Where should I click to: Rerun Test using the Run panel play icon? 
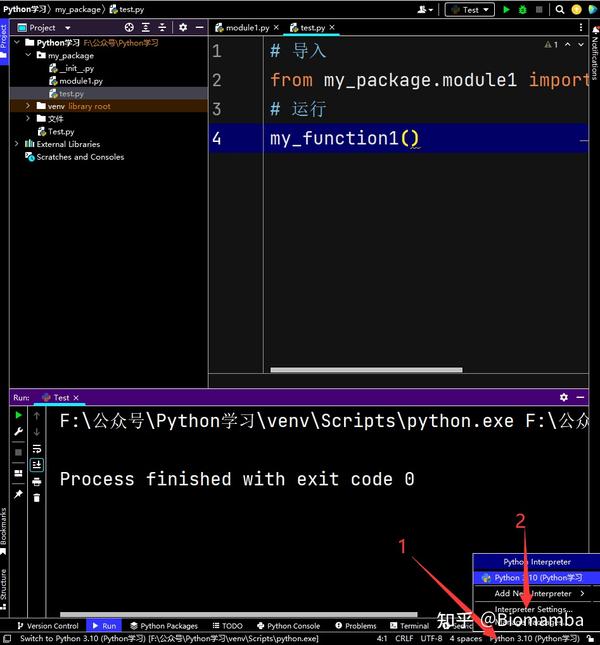click(x=19, y=415)
